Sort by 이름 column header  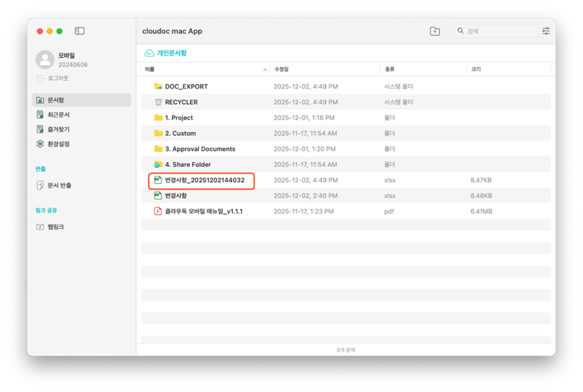[x=150, y=69]
